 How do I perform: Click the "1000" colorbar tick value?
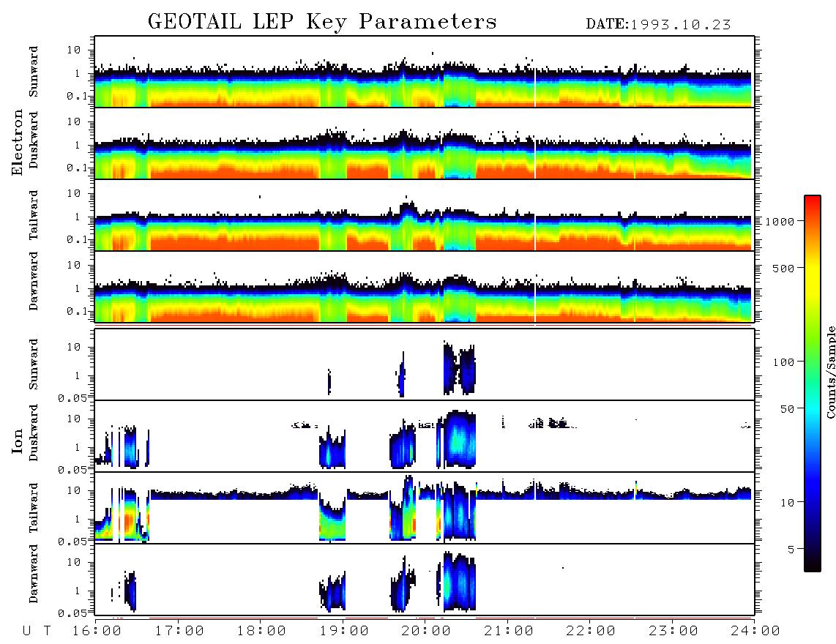[780, 221]
